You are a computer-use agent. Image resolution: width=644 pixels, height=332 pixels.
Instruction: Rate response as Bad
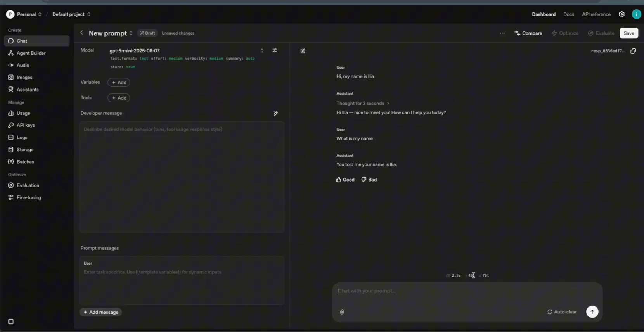(369, 180)
